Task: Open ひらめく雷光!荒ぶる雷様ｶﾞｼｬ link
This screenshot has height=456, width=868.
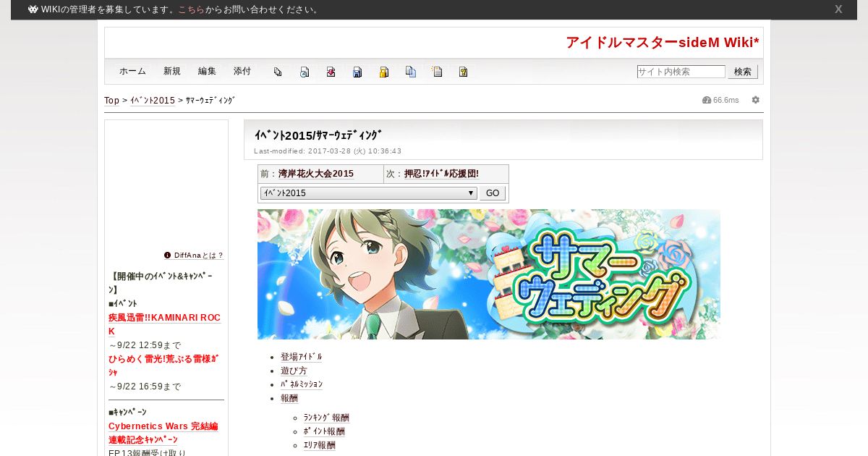Action: coord(163,366)
